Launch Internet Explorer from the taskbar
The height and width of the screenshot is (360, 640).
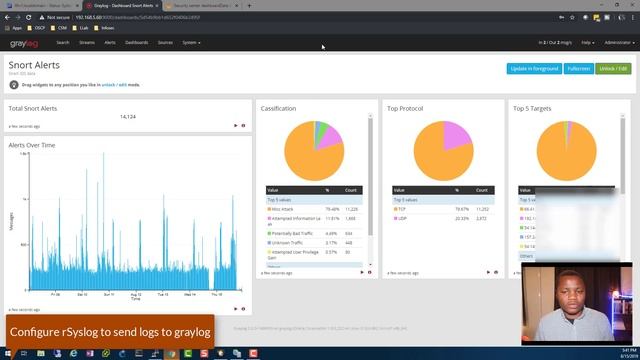pos(73,353)
